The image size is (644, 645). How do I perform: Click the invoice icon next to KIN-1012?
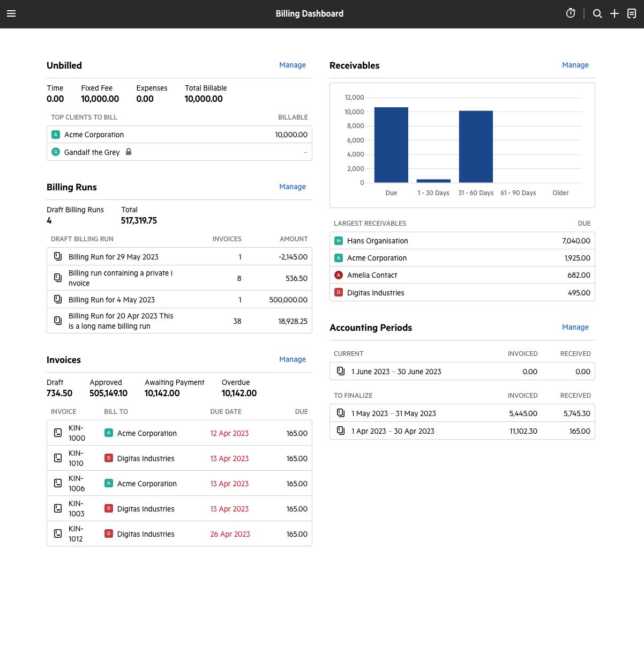pos(58,533)
